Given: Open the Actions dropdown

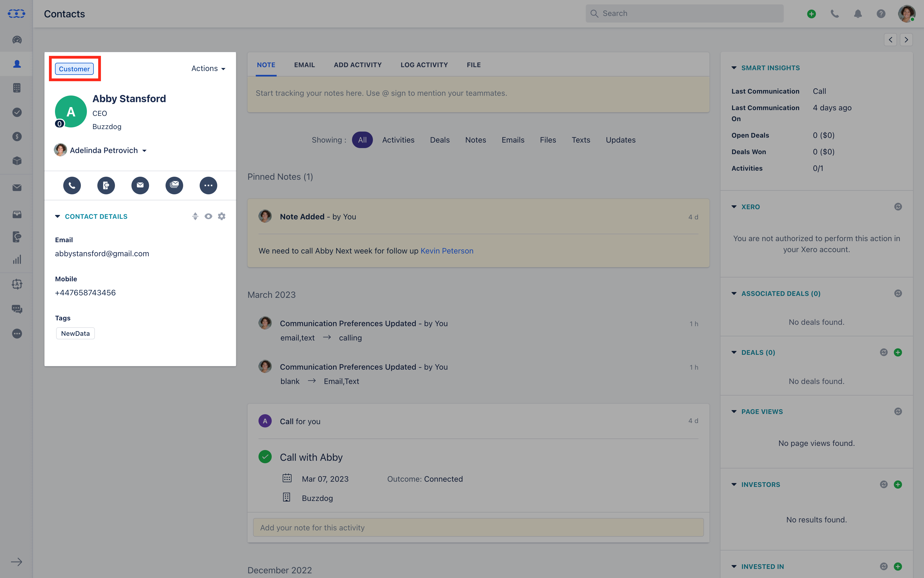Looking at the screenshot, I should click(x=208, y=69).
